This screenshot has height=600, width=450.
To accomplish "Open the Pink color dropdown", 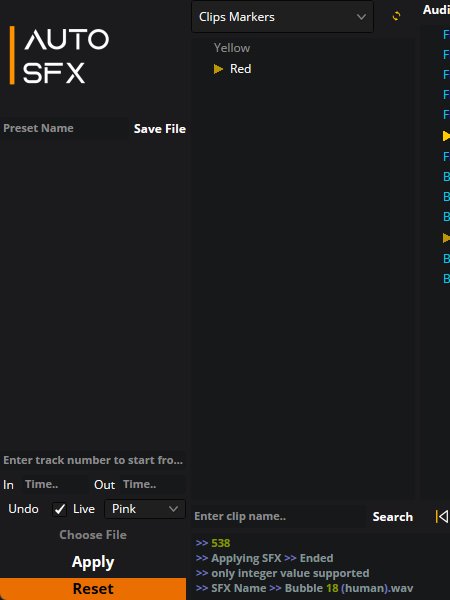I will (x=145, y=509).
